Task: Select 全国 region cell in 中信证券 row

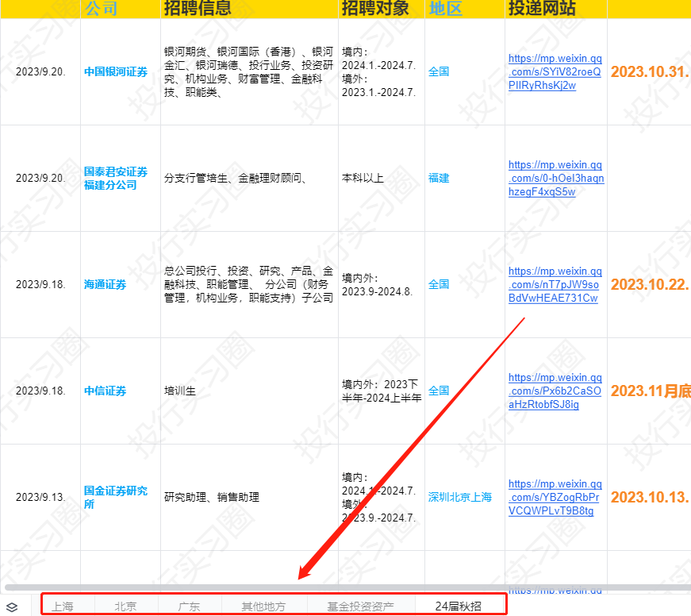Action: coord(465,391)
